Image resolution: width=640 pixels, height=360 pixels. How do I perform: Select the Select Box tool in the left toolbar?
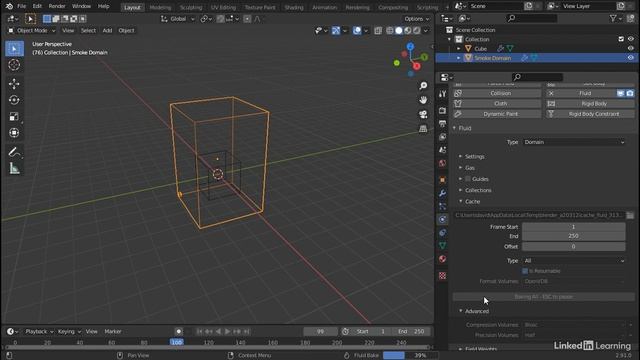14,49
